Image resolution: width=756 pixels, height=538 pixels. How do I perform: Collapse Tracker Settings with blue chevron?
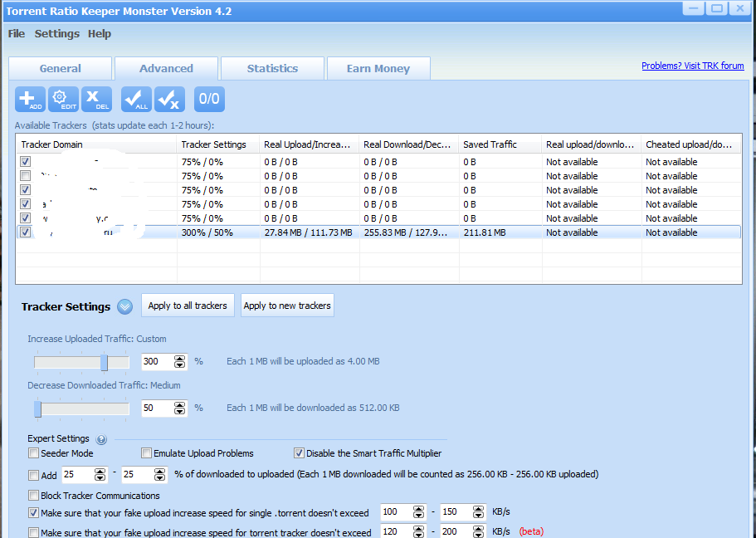click(x=124, y=306)
